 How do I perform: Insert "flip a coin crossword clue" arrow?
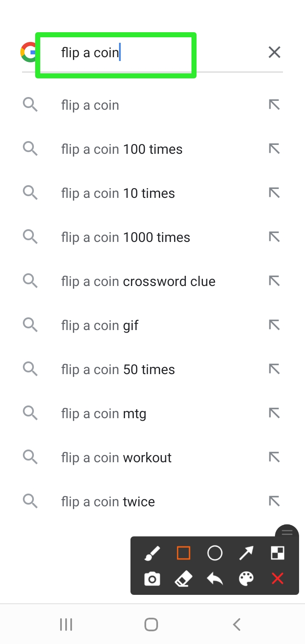click(274, 281)
